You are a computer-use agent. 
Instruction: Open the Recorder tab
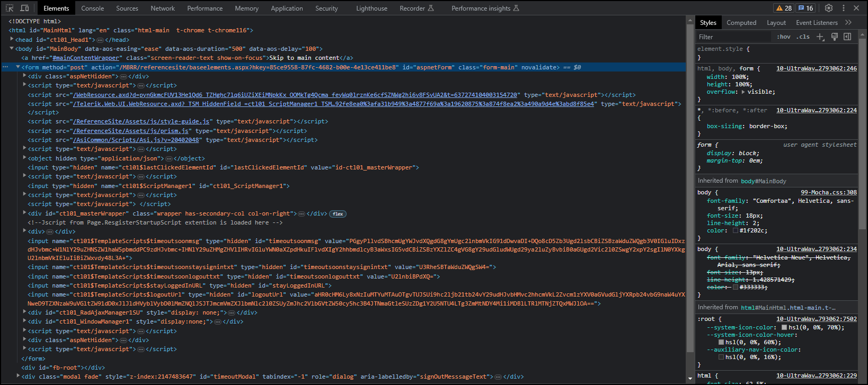(x=417, y=8)
